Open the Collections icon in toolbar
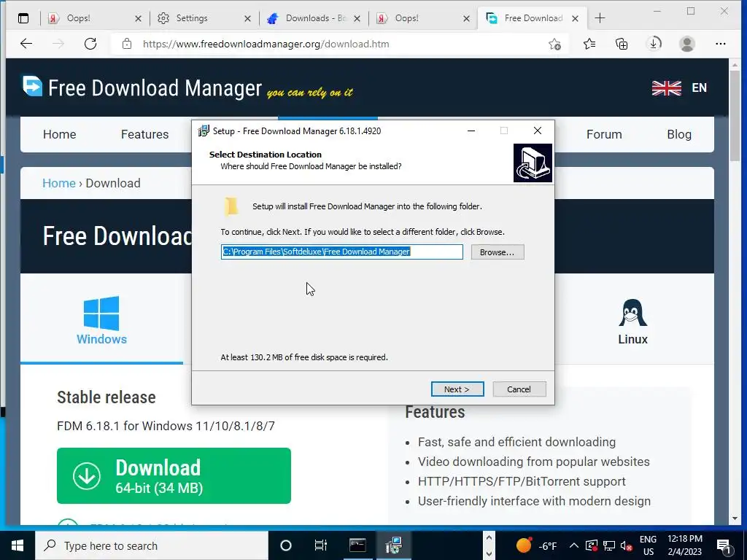Viewport: 747px width, 560px height. click(622, 44)
